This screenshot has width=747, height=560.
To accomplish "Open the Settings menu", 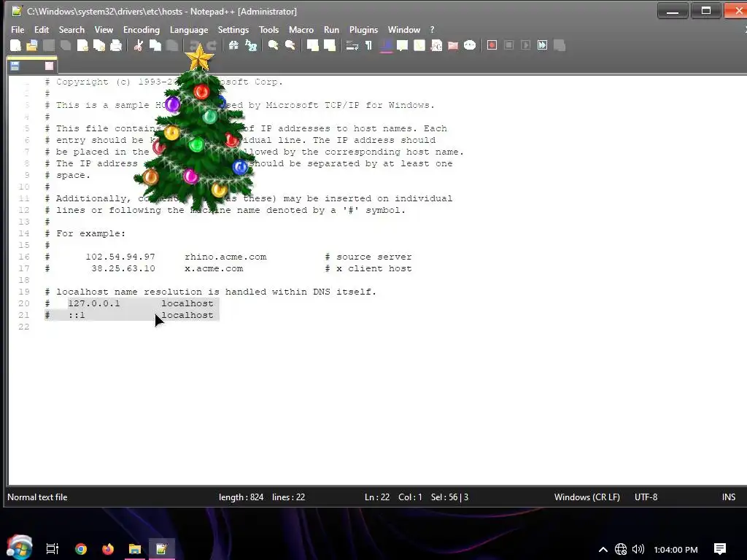I will pos(233,29).
